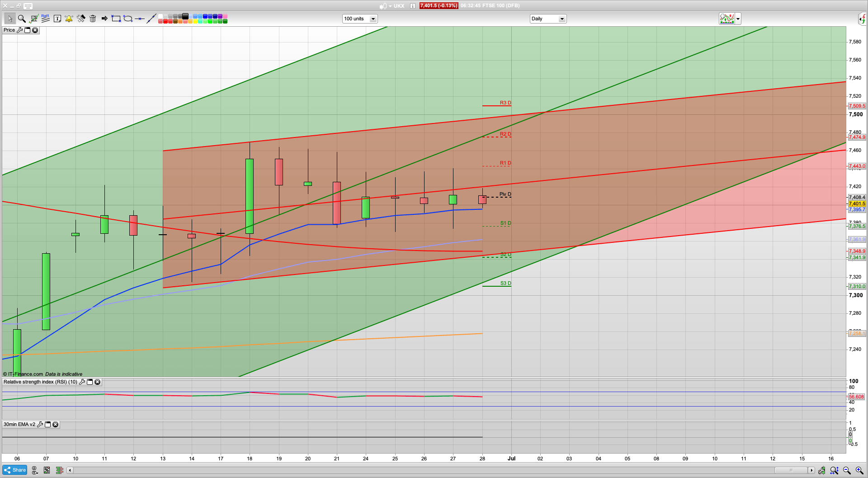Click the 56.608 RSI value label

[856, 397]
